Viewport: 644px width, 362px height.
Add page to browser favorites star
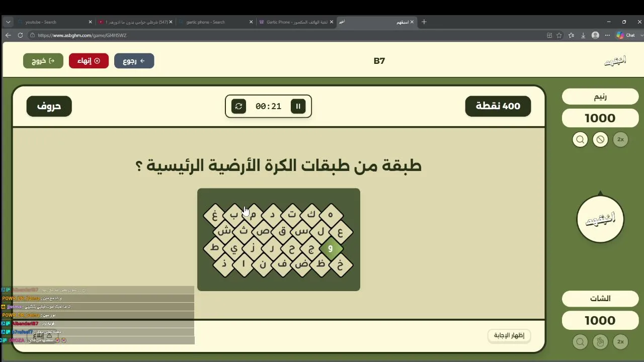pos(559,35)
